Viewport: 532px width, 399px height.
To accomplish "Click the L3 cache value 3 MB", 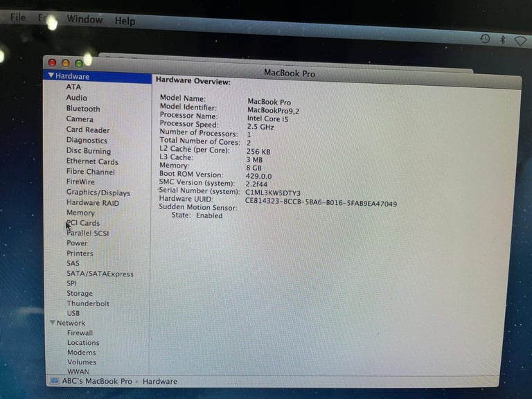I will pyautogui.click(x=254, y=160).
